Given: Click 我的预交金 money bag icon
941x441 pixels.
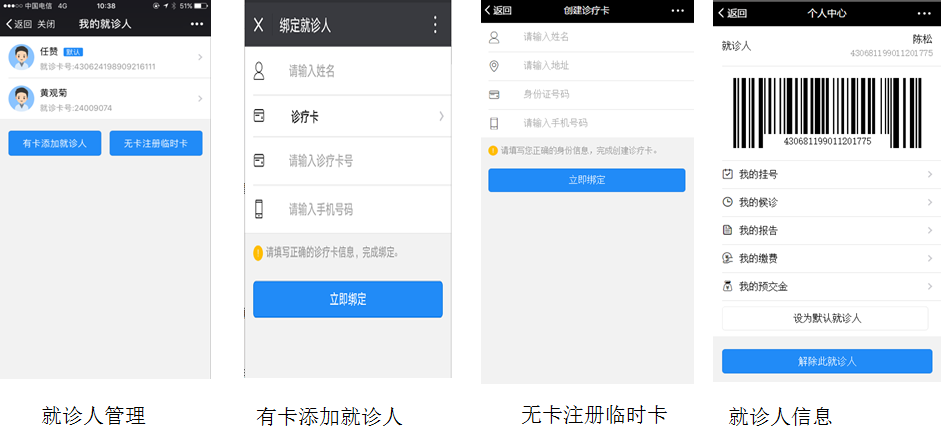Looking at the screenshot, I should (727, 286).
